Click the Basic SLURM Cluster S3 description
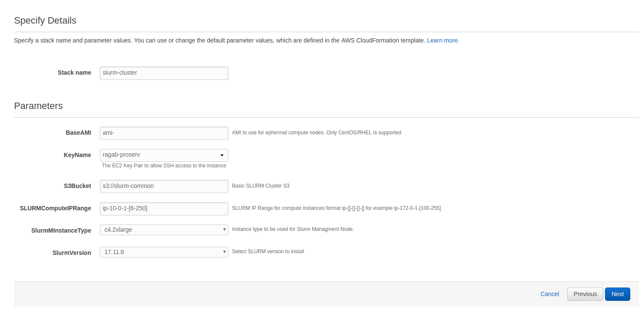 pos(261,186)
